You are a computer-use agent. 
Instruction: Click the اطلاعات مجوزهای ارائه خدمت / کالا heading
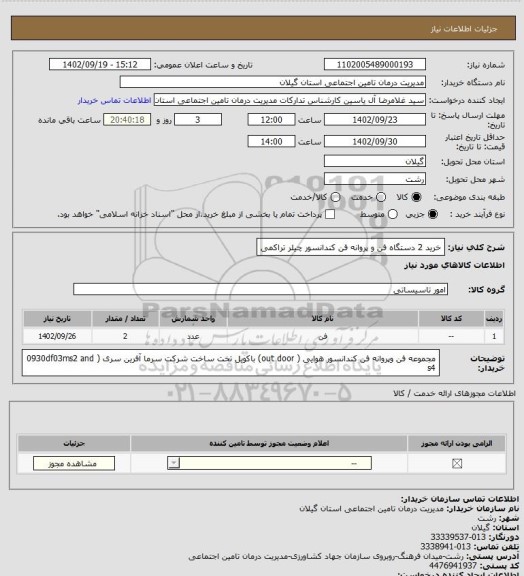pos(454,393)
